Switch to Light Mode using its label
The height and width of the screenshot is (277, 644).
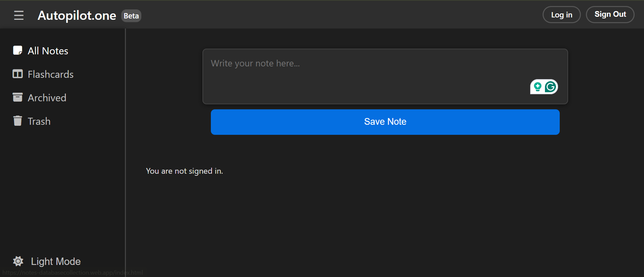[56, 262]
